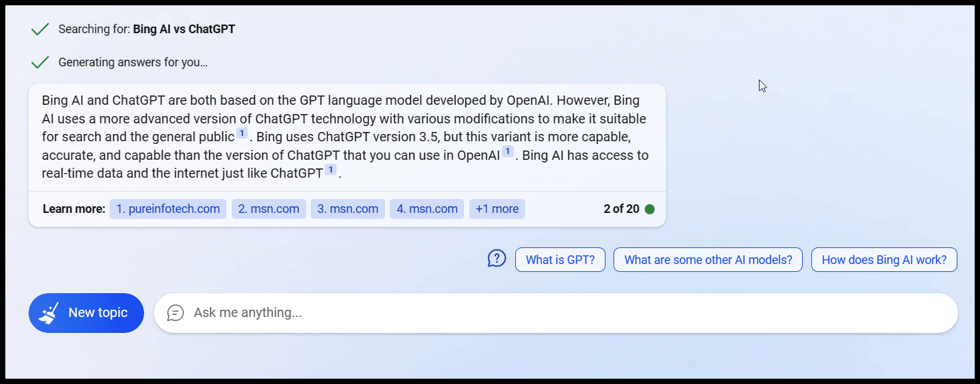Click citation marker 1 after general public
Image resolution: width=980 pixels, height=384 pixels.
pos(240,132)
